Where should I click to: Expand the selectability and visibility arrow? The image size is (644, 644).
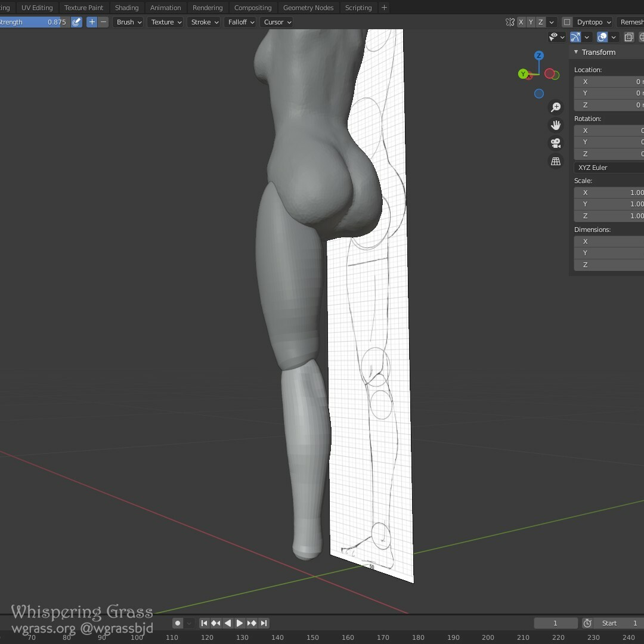click(563, 38)
